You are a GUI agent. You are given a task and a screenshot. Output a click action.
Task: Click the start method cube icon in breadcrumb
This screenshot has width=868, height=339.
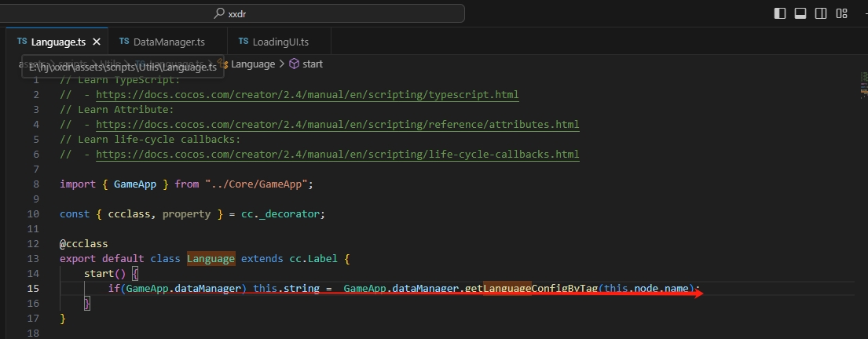point(294,64)
